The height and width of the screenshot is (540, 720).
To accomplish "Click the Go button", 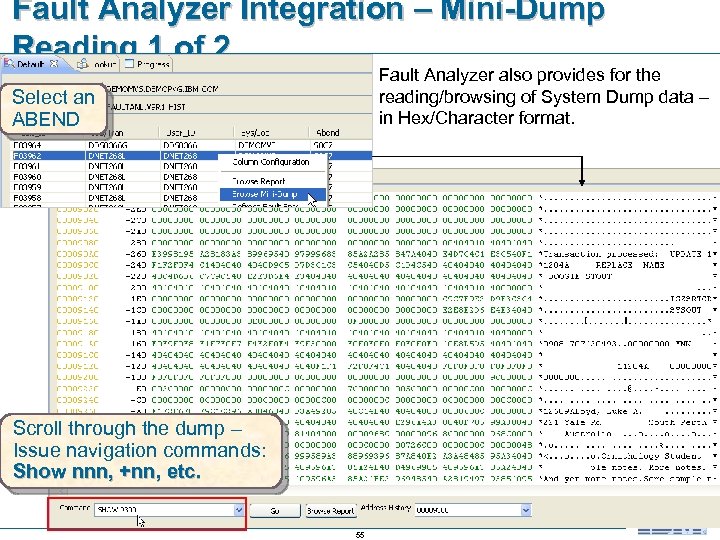I will [x=275, y=511].
